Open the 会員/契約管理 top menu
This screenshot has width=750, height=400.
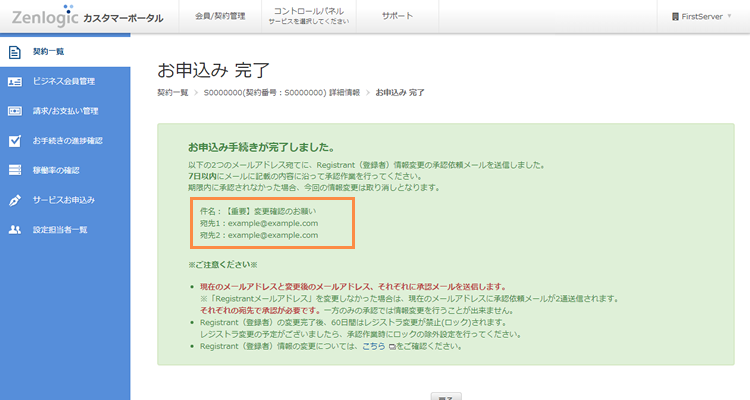point(220,16)
